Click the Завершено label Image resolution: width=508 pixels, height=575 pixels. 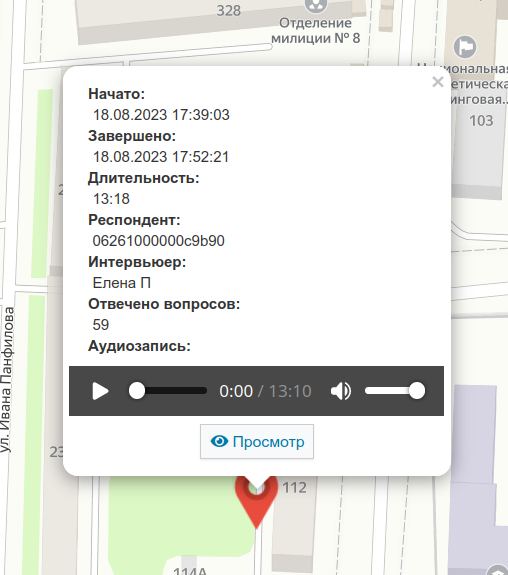(x=132, y=136)
